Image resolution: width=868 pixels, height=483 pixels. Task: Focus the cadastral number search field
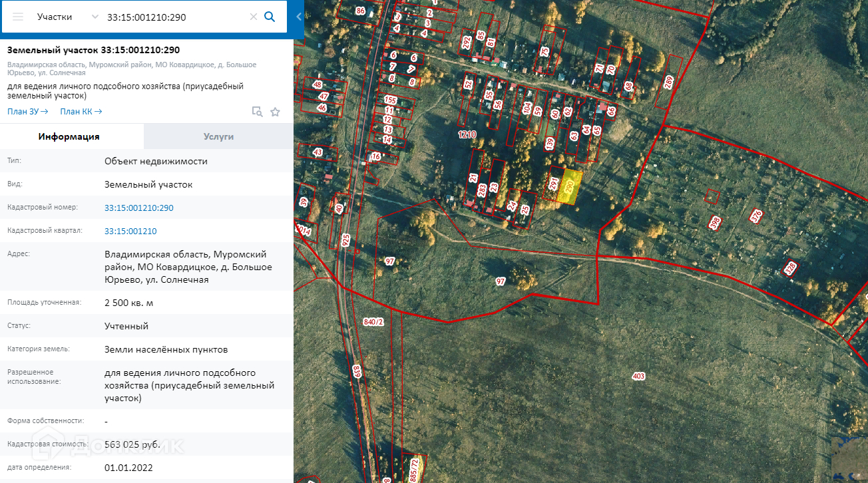tap(175, 17)
